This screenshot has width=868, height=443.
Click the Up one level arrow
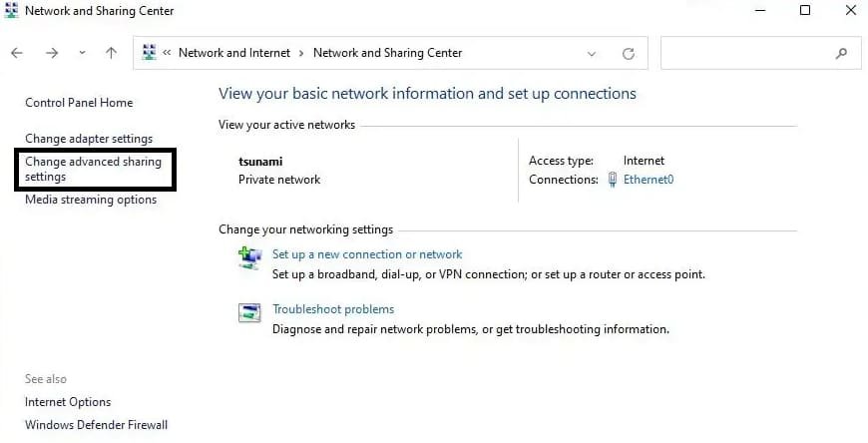pos(111,53)
